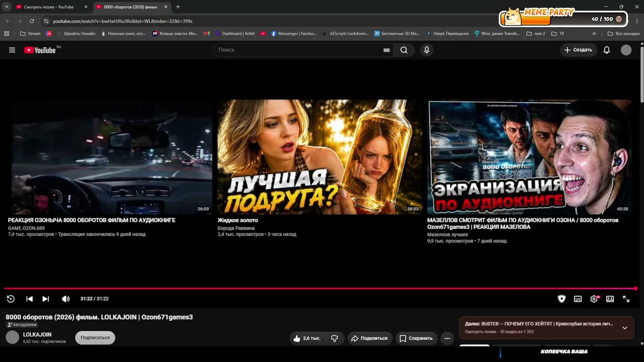Seek on the red video progress bar

click(320, 289)
